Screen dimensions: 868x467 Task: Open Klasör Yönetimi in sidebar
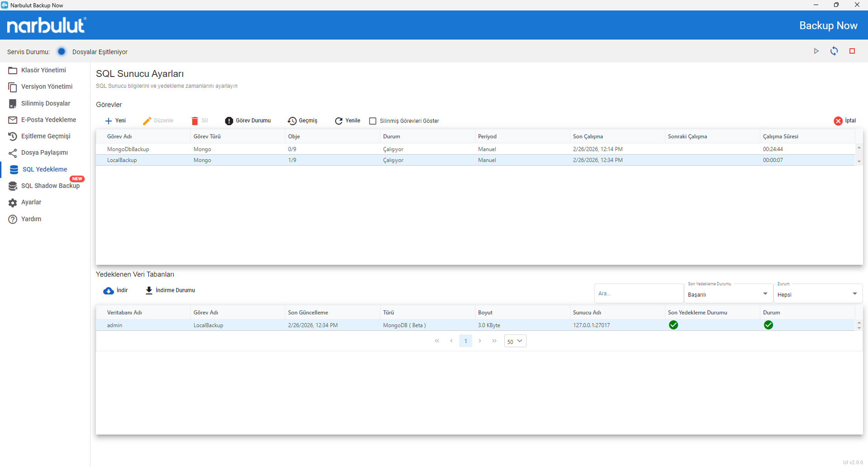click(43, 70)
